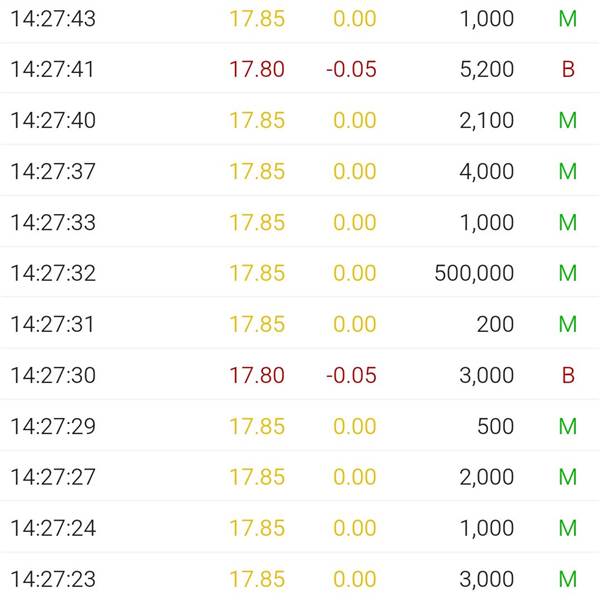Click the M marker at 14:27:29
Screen dimensions: 600x600
point(567,426)
